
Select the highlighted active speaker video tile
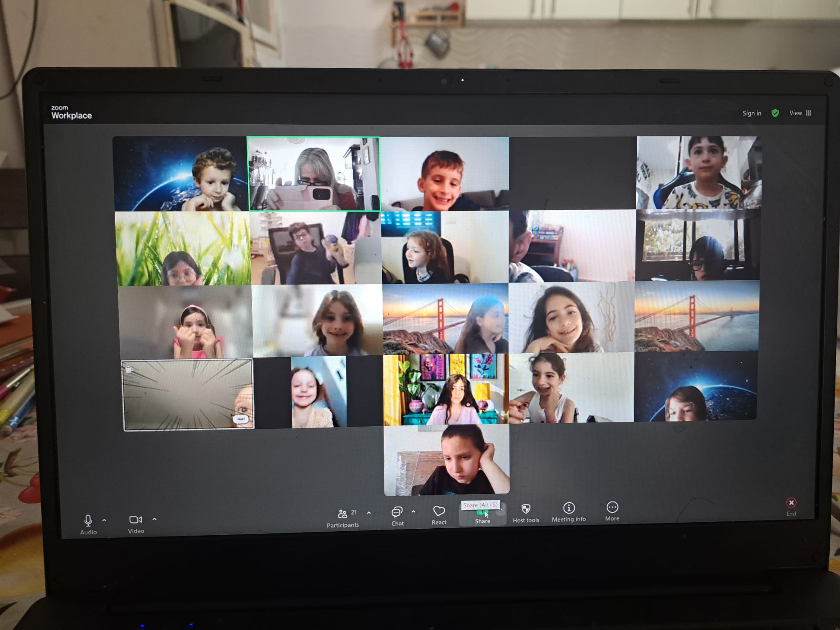coord(313,174)
